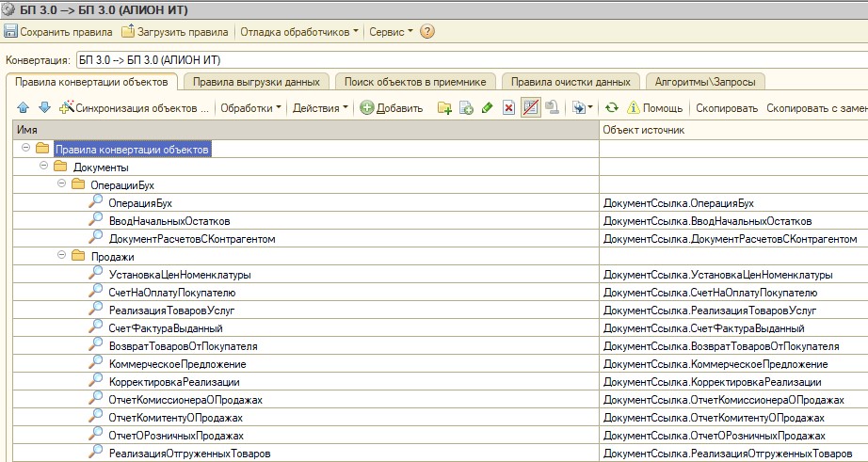Open the Действия dropdown
This screenshot has width=868, height=462.
(x=320, y=108)
